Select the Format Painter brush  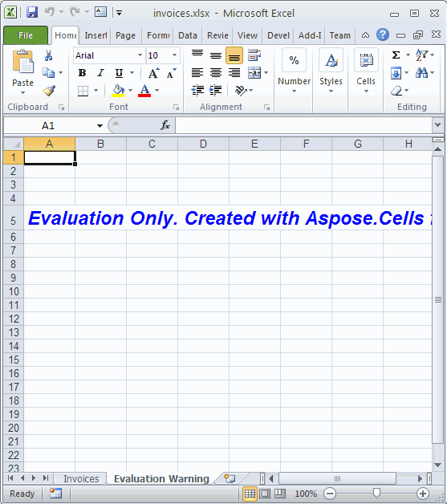(x=49, y=91)
